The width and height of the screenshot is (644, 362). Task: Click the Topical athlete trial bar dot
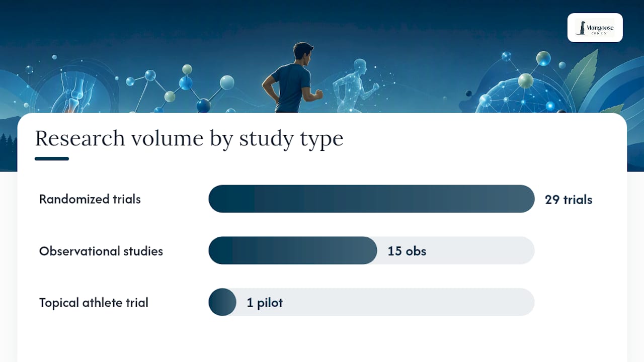click(x=222, y=302)
